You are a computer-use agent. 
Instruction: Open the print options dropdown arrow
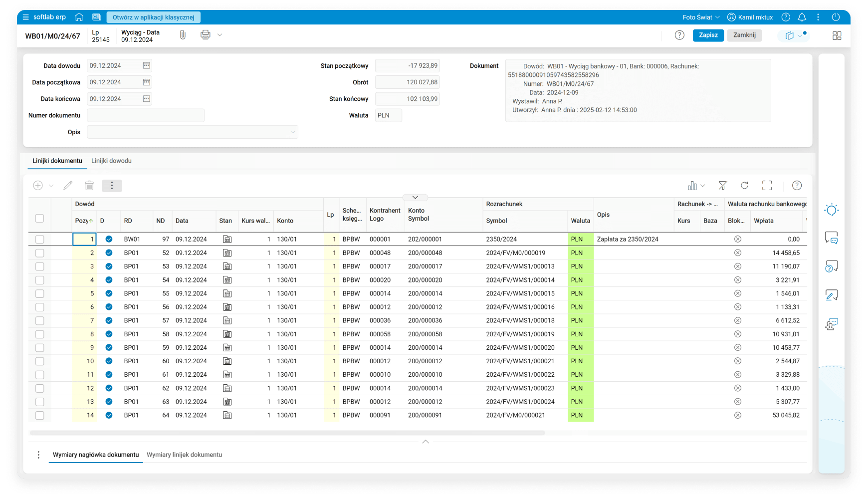[x=219, y=35]
